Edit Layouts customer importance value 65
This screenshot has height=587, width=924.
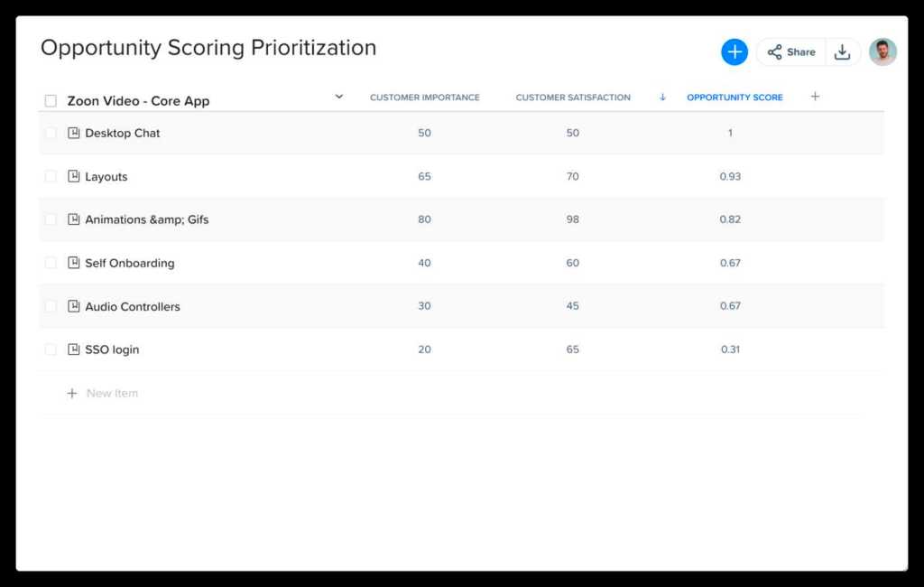pos(424,176)
